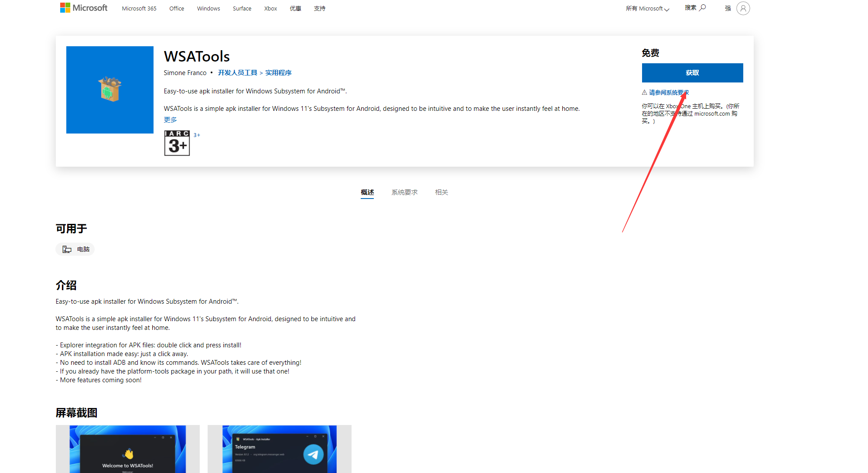Expand the description via the 更多 link

(x=170, y=120)
